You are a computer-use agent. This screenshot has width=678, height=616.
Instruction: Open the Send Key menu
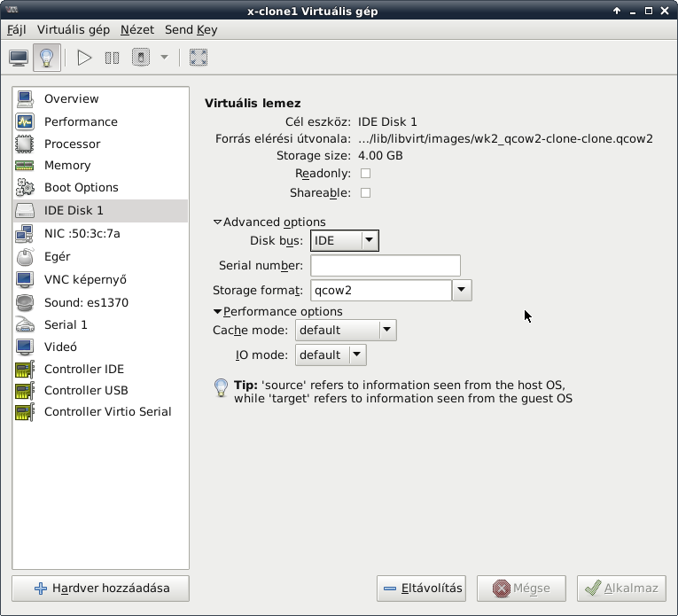click(191, 29)
